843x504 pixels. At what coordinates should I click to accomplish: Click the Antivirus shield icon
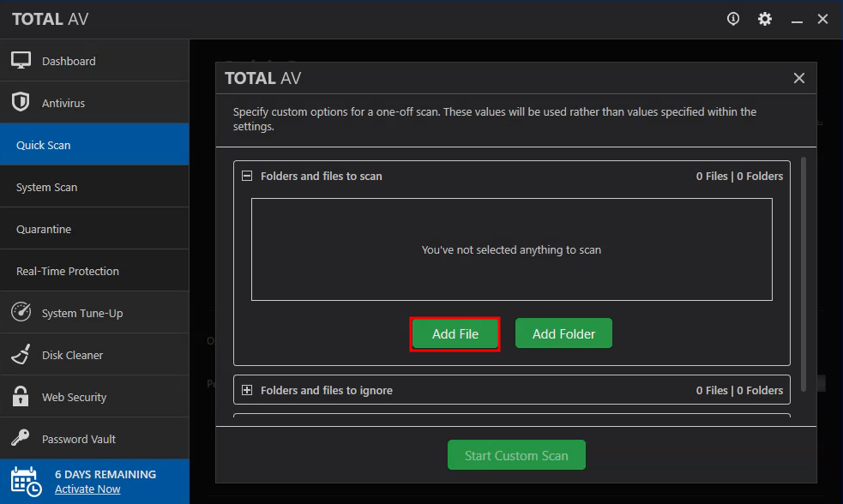pyautogui.click(x=21, y=102)
